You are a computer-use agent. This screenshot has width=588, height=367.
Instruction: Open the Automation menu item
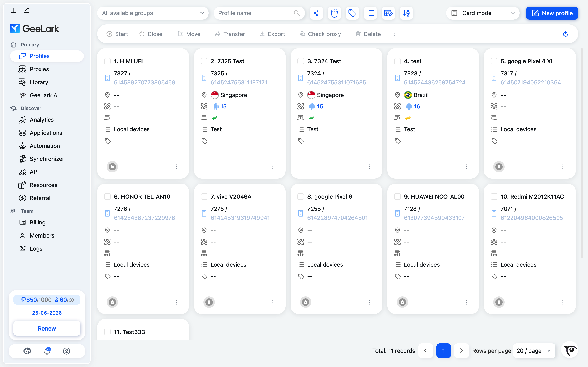(45, 146)
